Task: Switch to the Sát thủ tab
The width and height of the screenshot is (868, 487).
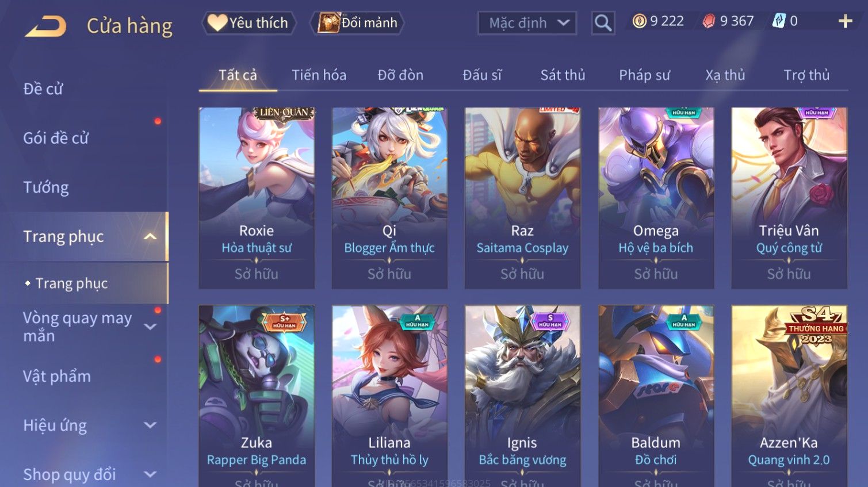Action: click(x=563, y=75)
